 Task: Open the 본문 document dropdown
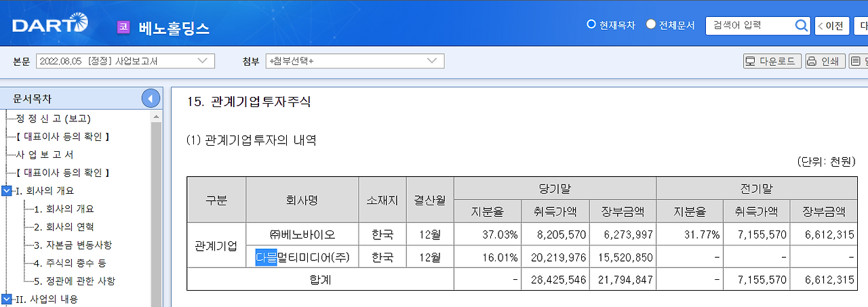(125, 61)
